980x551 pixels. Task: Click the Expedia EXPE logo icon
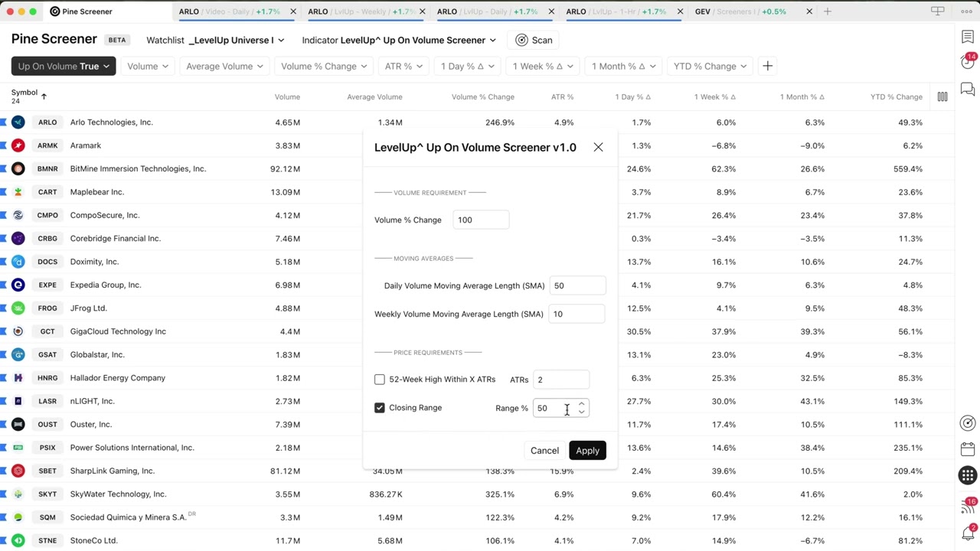[x=18, y=285]
